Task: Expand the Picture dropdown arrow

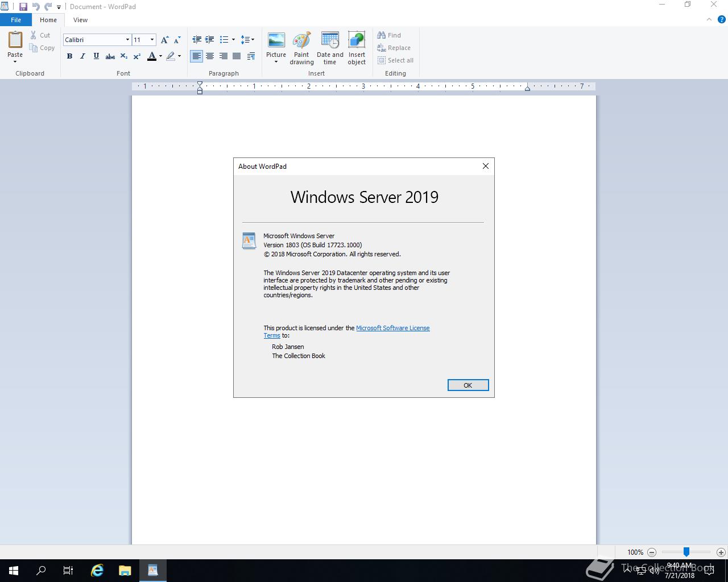Action: point(276,62)
